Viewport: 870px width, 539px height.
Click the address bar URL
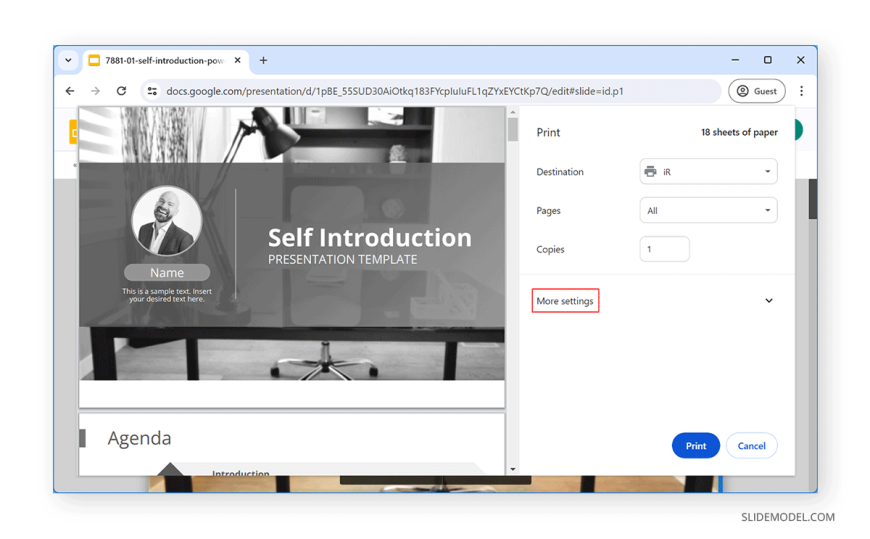pyautogui.click(x=395, y=91)
